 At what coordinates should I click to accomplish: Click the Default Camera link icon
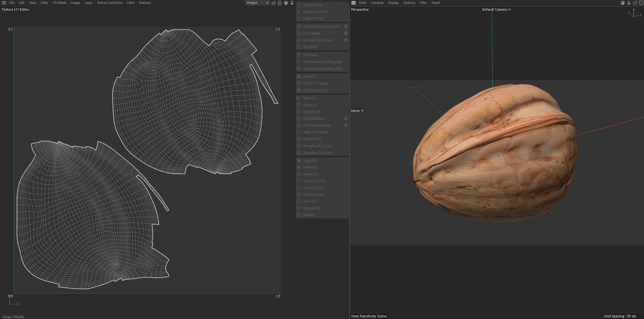point(509,9)
